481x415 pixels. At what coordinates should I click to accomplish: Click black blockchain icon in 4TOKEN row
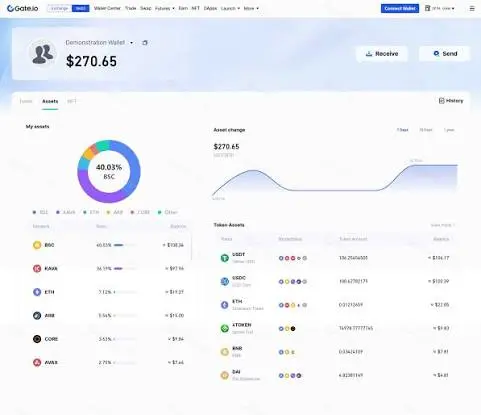coord(293,329)
